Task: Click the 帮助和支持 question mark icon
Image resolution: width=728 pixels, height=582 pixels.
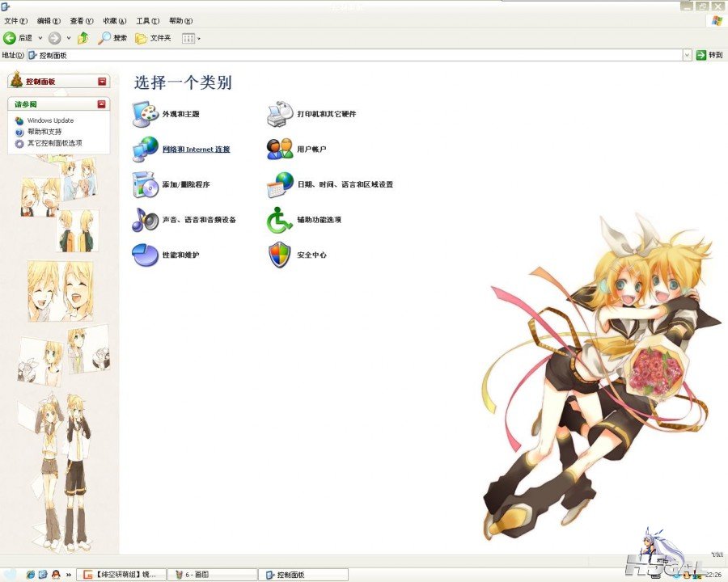Action: tap(19, 132)
